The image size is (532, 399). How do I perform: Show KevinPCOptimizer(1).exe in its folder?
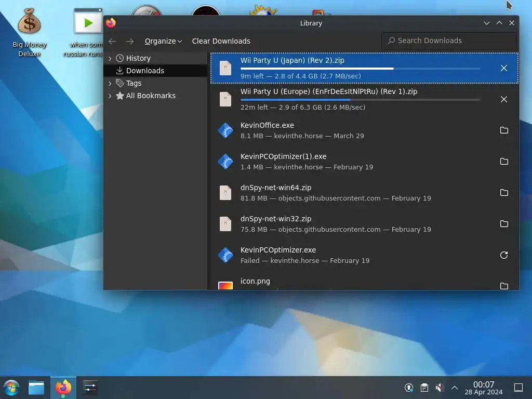(504, 162)
